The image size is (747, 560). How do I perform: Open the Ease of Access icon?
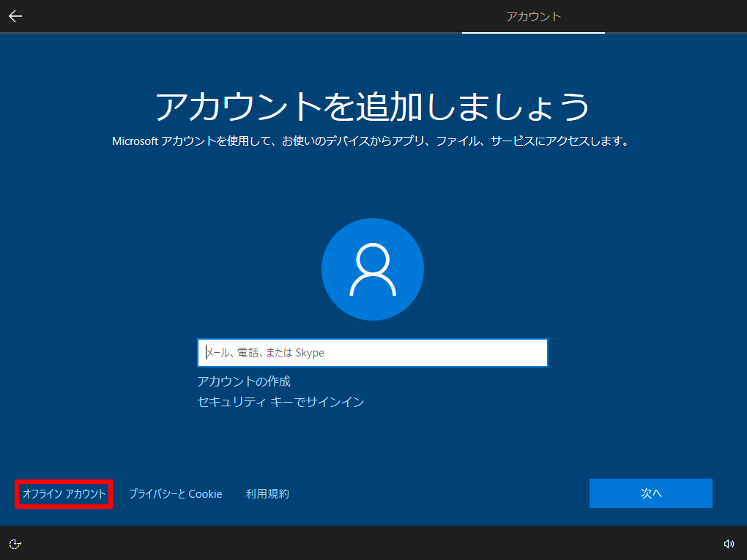coord(15,544)
